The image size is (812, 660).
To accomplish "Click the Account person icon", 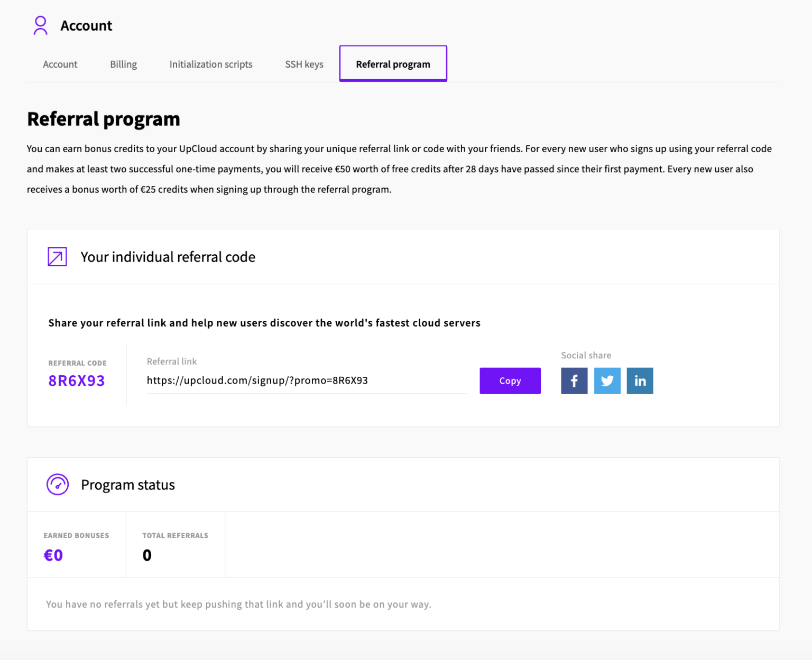I will click(x=40, y=25).
